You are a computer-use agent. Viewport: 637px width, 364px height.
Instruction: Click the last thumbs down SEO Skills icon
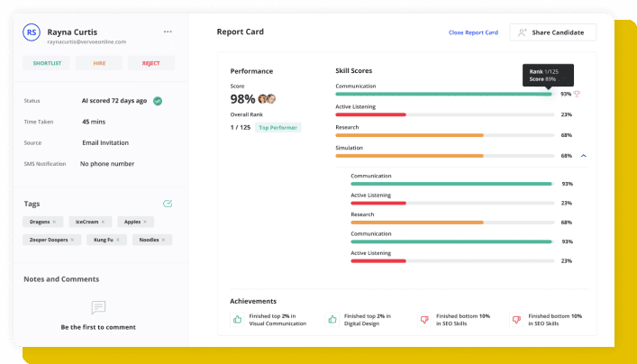click(517, 320)
